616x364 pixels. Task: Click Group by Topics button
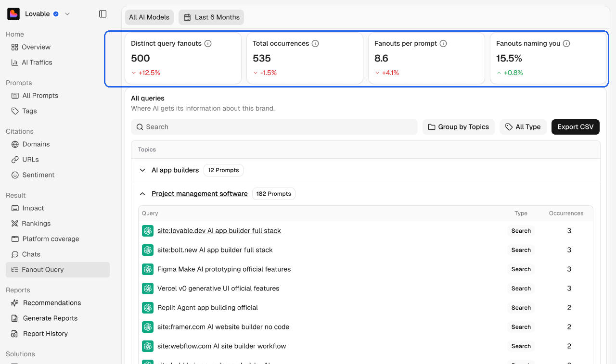(x=459, y=127)
